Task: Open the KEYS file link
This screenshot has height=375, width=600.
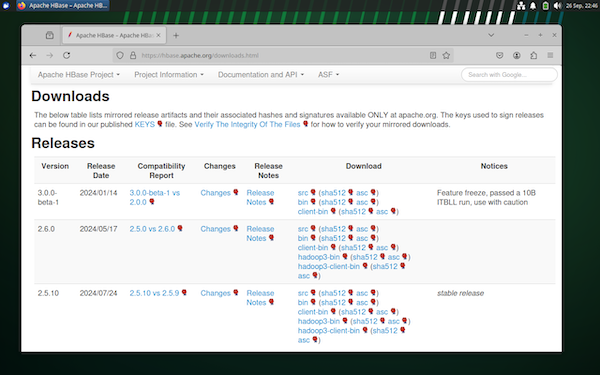Action: (145, 124)
